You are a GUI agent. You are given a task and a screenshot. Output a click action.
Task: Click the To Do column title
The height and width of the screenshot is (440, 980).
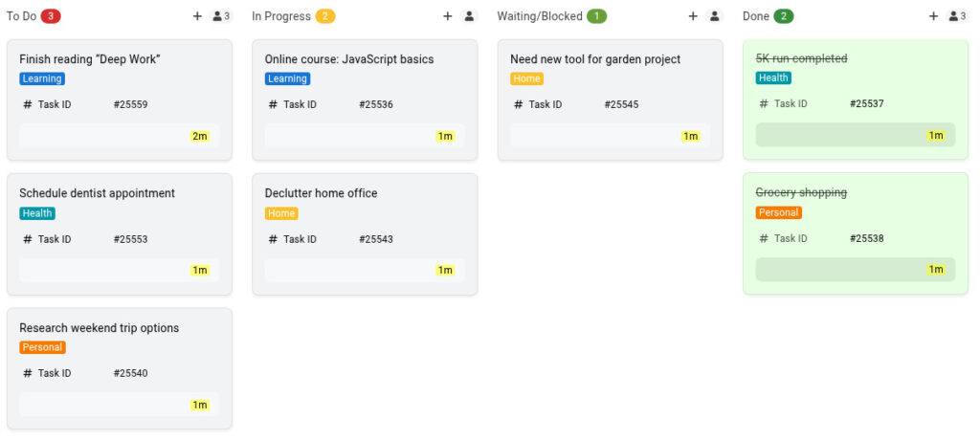click(x=22, y=16)
